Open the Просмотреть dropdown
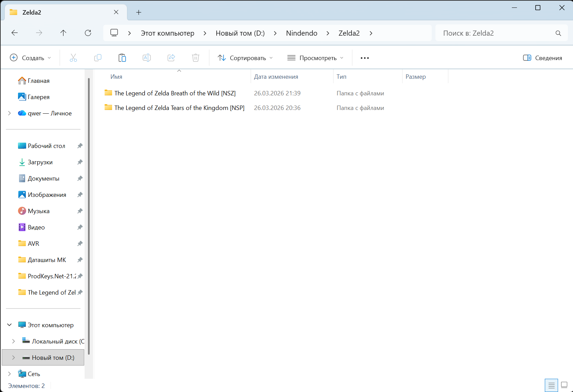The height and width of the screenshot is (392, 573). (x=315, y=58)
